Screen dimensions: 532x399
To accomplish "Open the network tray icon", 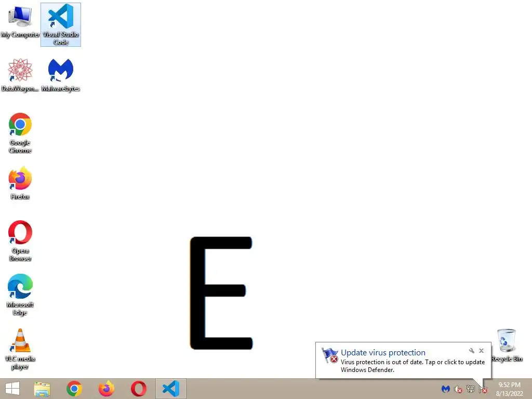I will (471, 389).
